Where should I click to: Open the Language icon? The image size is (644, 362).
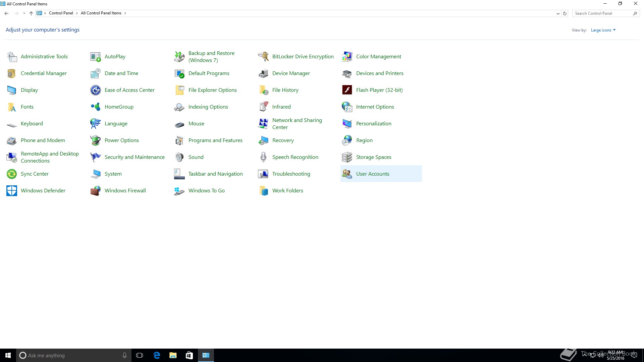(96, 124)
